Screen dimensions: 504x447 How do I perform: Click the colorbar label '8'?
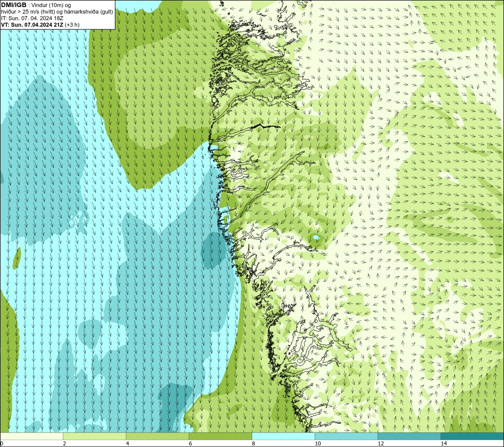point(254,444)
